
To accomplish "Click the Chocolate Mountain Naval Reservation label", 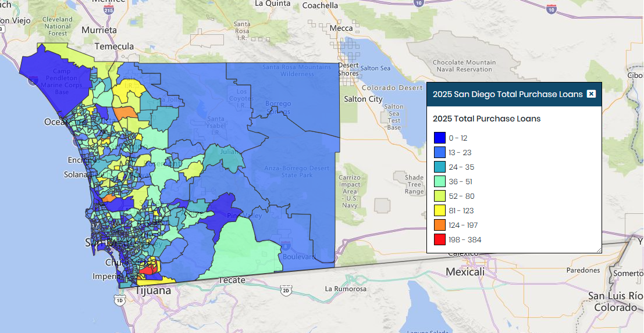I will [464, 66].
